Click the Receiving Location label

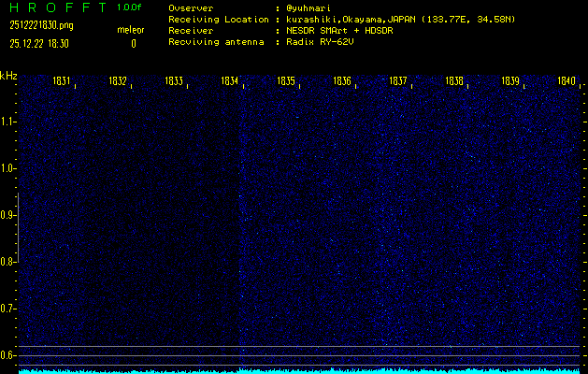(219, 20)
